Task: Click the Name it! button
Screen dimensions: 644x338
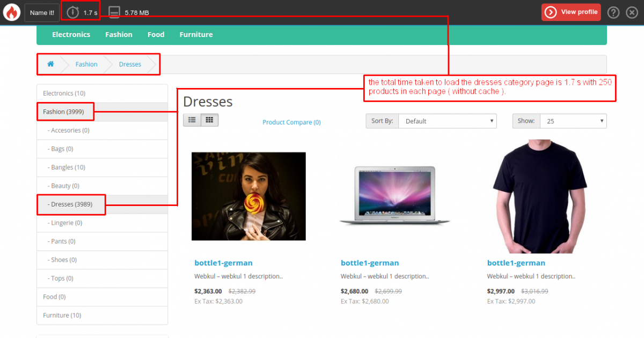Action: tap(42, 12)
